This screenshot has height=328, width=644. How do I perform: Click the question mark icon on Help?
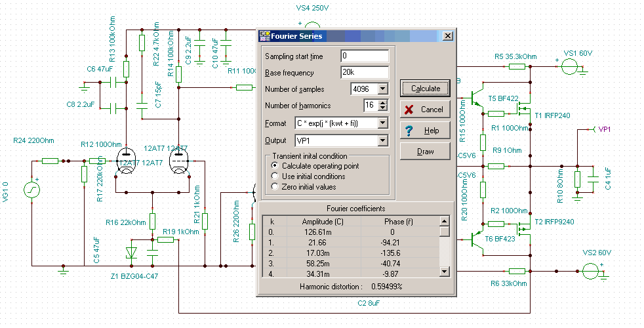(x=409, y=131)
